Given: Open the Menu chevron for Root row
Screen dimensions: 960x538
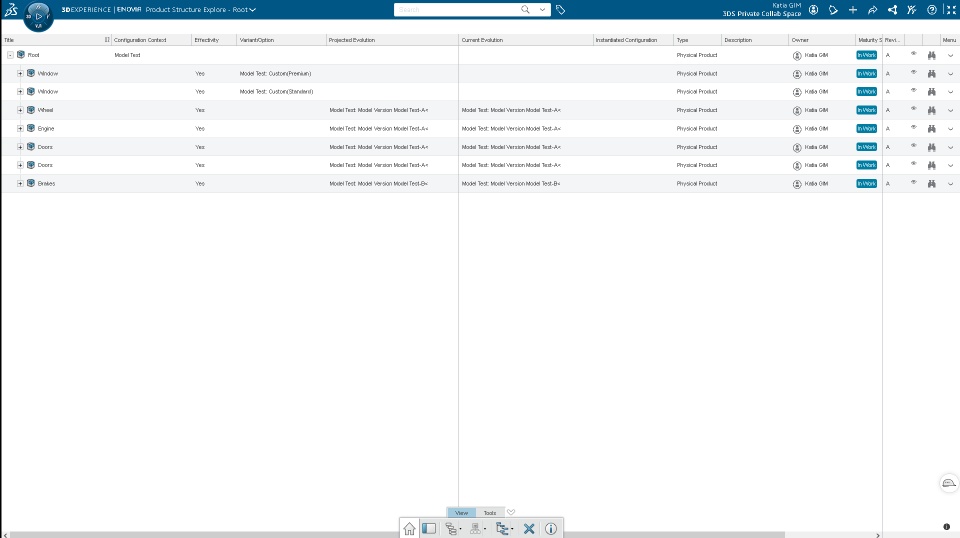Looking at the screenshot, I should (x=950, y=56).
